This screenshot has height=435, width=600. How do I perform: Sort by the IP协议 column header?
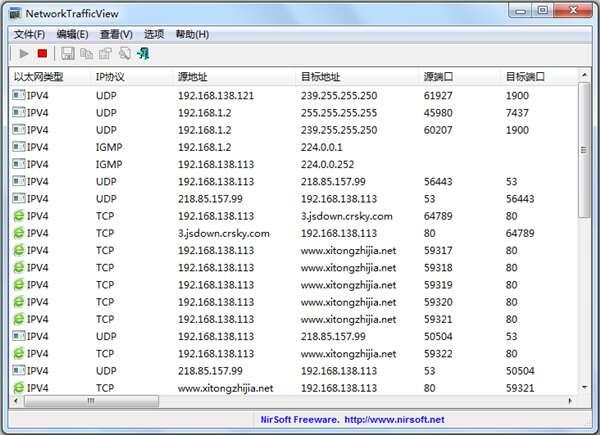(110, 76)
